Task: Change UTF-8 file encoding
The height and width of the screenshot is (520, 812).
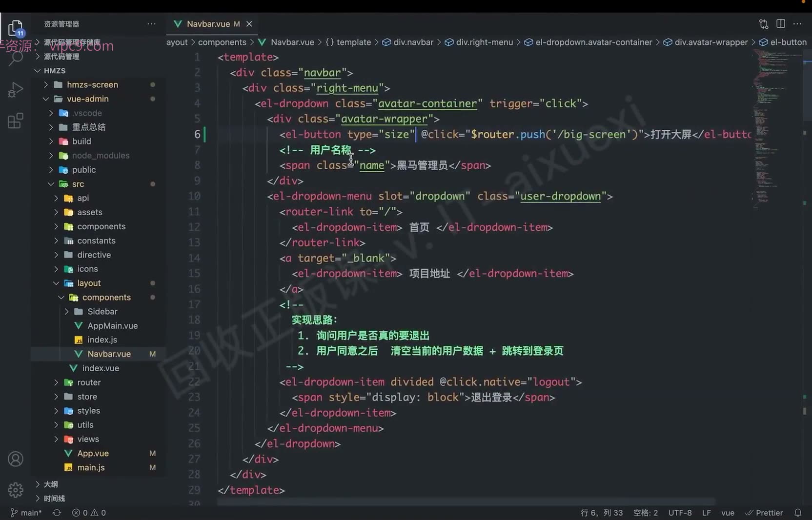Action: click(x=680, y=513)
